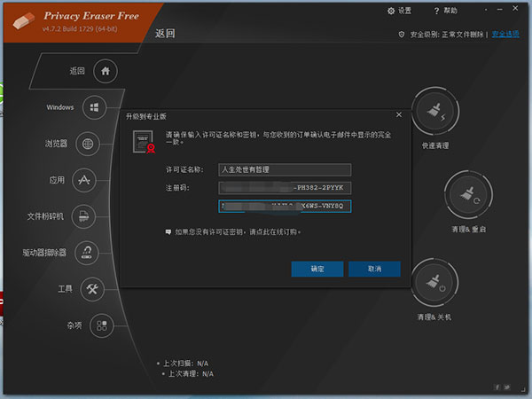This screenshot has width=532, height=399.
Task: Click the first 注册码 input field
Action: 285,188
